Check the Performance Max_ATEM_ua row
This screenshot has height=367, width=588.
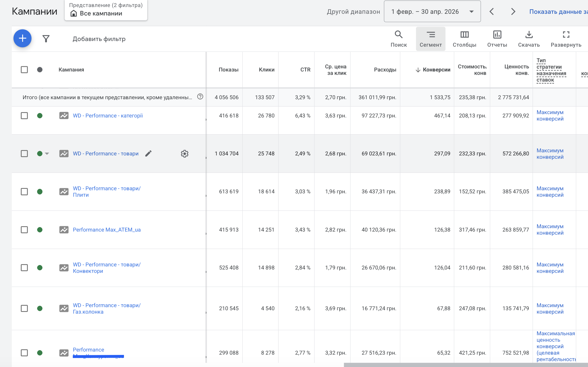(x=24, y=230)
